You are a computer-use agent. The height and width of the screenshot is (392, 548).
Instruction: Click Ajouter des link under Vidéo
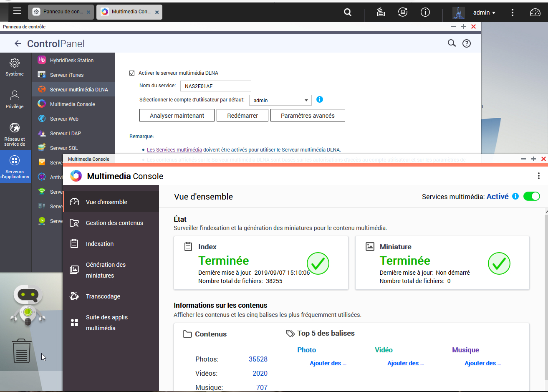[x=406, y=363]
